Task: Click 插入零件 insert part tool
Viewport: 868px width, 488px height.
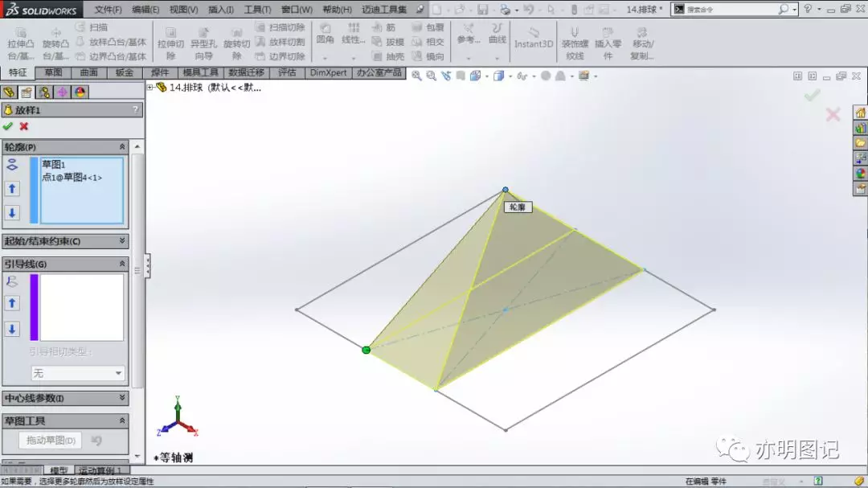Action: (x=608, y=43)
